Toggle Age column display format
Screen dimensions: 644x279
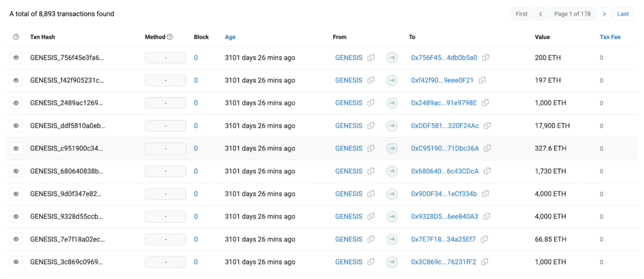click(x=230, y=37)
